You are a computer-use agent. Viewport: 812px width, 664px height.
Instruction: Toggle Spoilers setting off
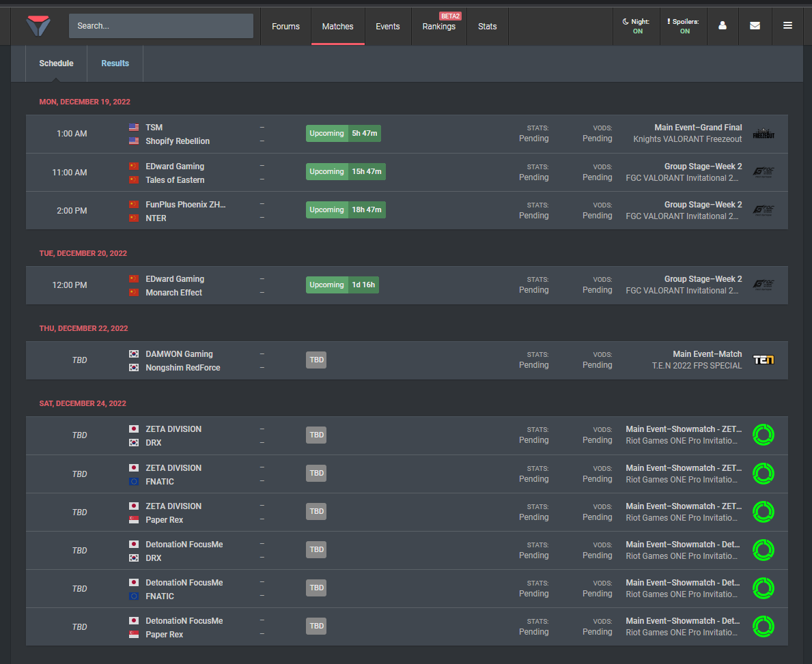pos(684,26)
